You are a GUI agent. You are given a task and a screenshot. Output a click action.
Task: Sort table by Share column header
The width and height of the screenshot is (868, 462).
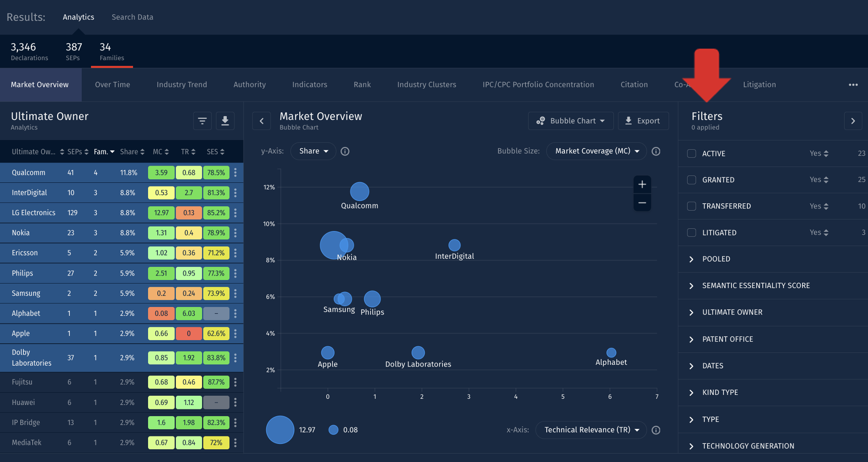click(x=132, y=151)
